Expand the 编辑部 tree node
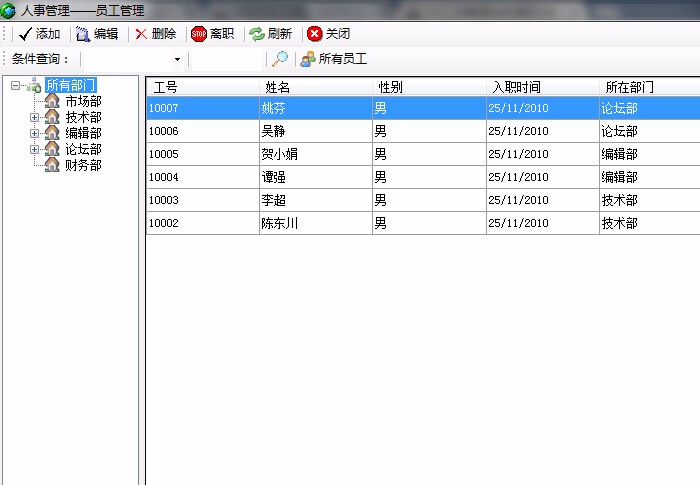This screenshot has width=700, height=485. 34,133
